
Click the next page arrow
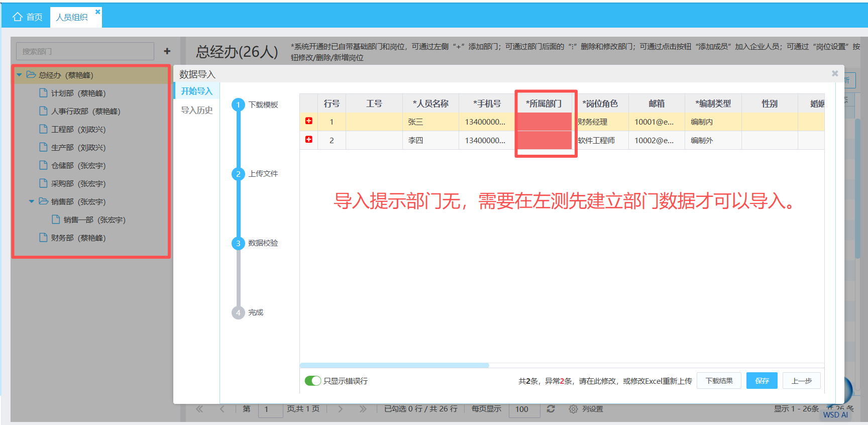[x=340, y=409]
